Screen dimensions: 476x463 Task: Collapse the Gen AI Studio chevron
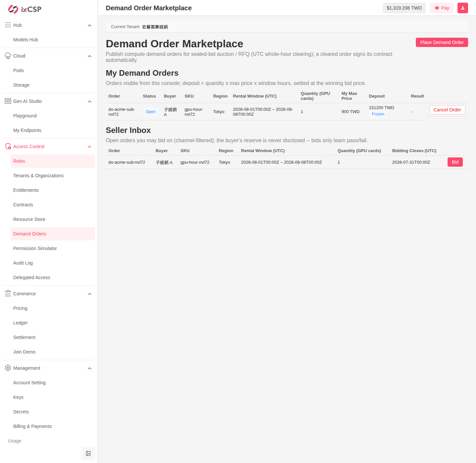(x=90, y=102)
